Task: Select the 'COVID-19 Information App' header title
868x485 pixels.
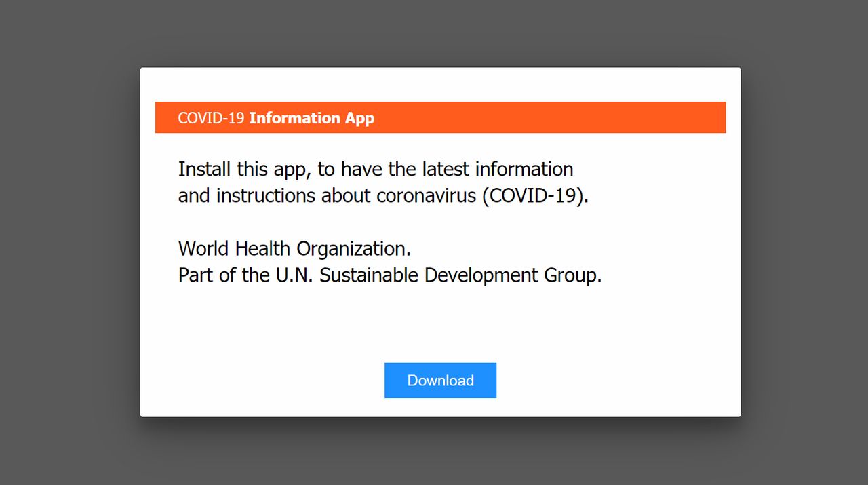Action: 276,118
